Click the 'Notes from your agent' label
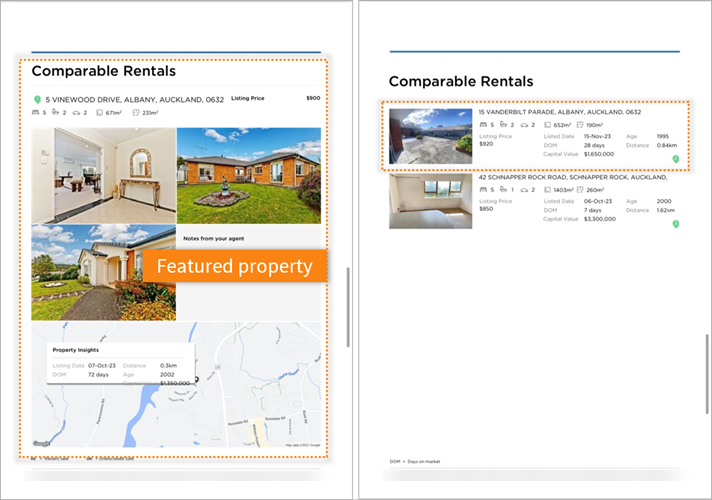The height and width of the screenshot is (500, 712). 213,238
